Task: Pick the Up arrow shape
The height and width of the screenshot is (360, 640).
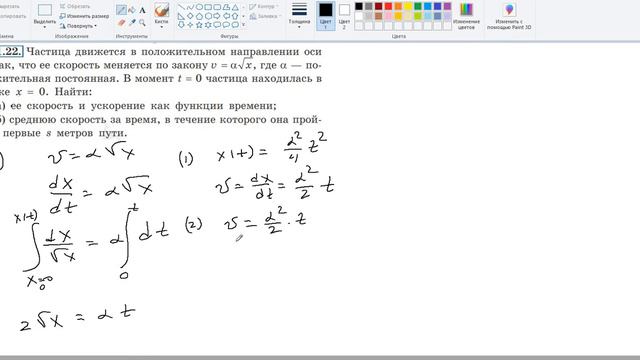Action: 236,16
